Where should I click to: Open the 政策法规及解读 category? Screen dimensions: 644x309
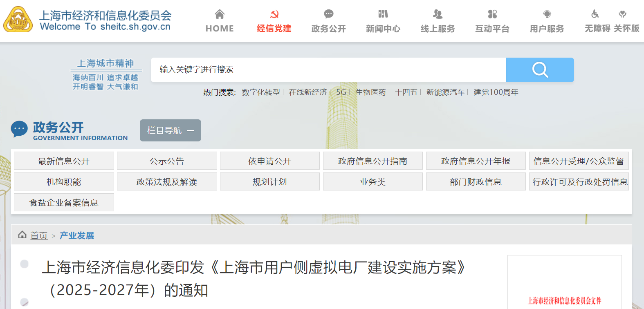(167, 182)
